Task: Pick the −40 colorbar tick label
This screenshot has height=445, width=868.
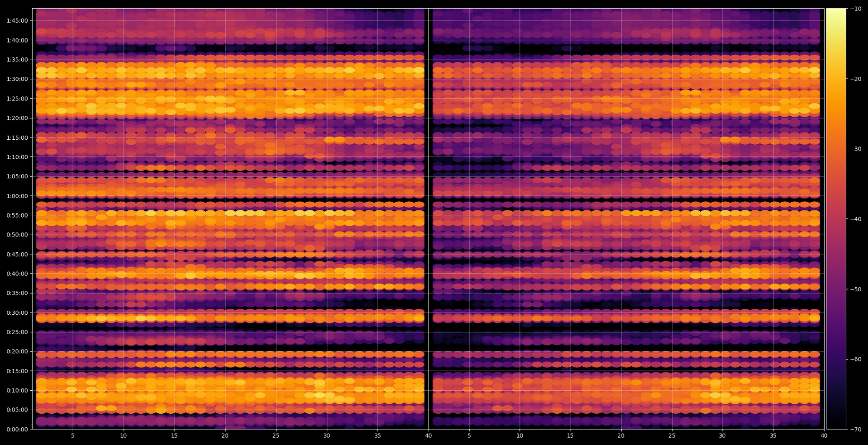Action: [x=856, y=219]
